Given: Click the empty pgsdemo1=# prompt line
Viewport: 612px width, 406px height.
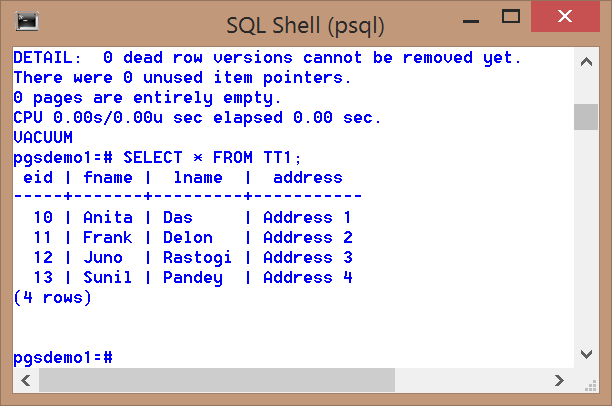Looking at the screenshot, I should pyautogui.click(x=62, y=357).
